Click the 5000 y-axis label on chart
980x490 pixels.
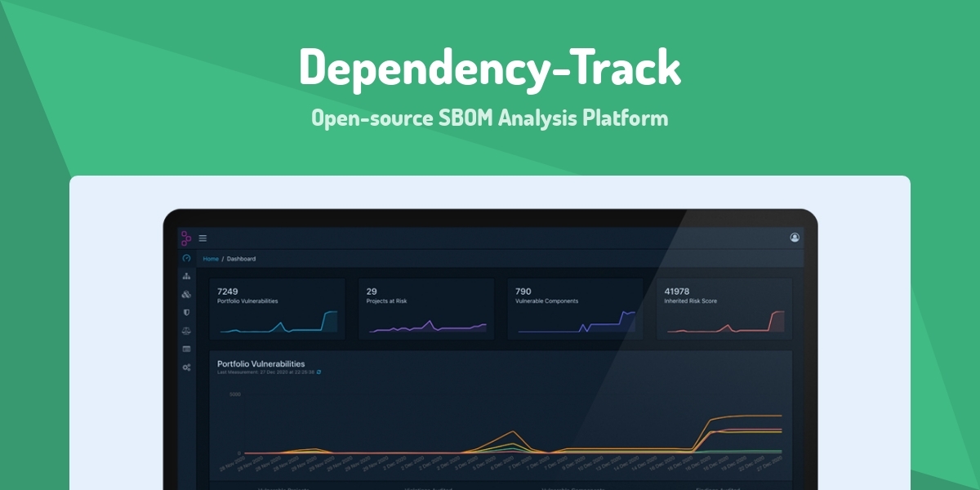click(x=235, y=394)
